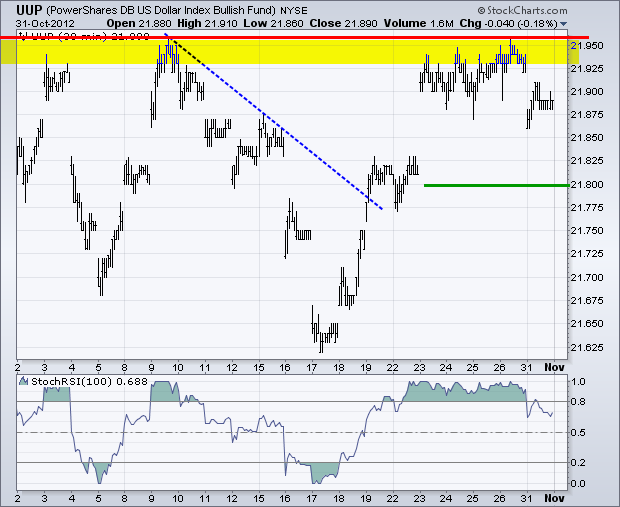Click the Chg -0.040 (-0.18%) value
The height and width of the screenshot is (507, 620).
coord(508,23)
